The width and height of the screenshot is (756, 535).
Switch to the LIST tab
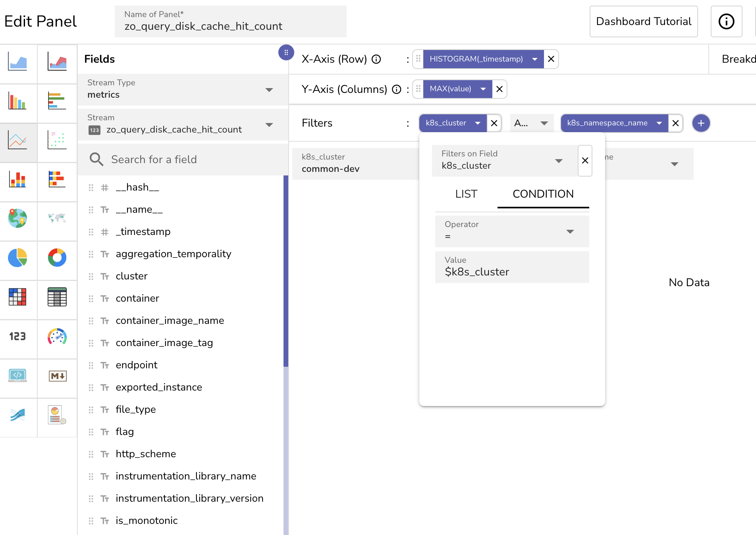pyautogui.click(x=466, y=194)
